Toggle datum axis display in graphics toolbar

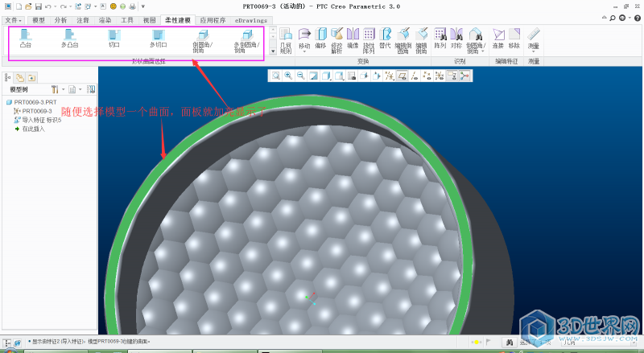(415, 76)
